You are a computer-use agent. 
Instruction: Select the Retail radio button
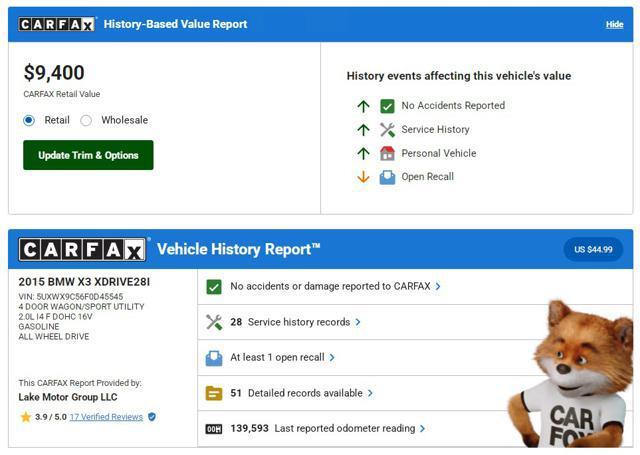tap(29, 120)
